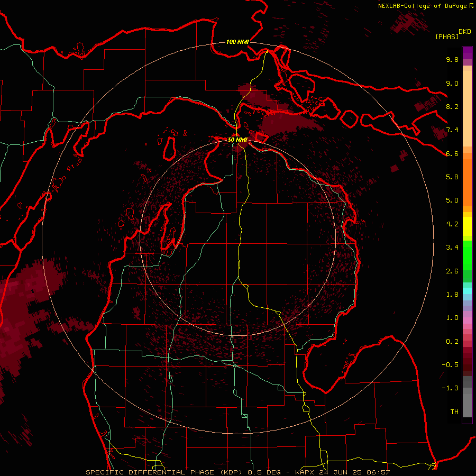The width and height of the screenshot is (476, 476).
Task: Click the 24 JUN 25 date text
Action: coord(341,472)
